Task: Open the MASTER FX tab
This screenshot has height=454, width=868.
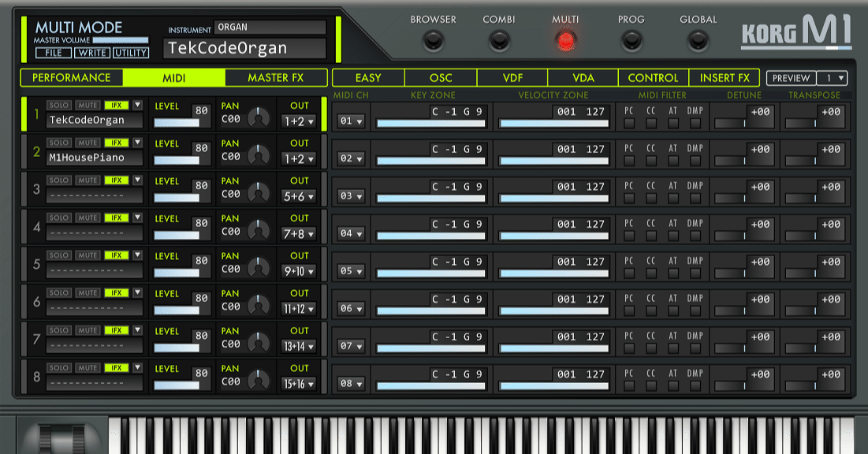Action: [276, 78]
